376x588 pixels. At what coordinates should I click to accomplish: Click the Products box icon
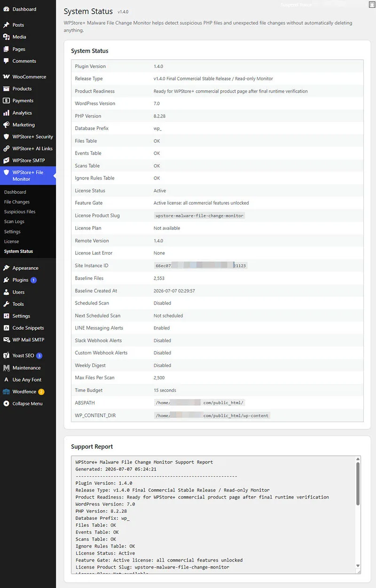tap(6, 88)
